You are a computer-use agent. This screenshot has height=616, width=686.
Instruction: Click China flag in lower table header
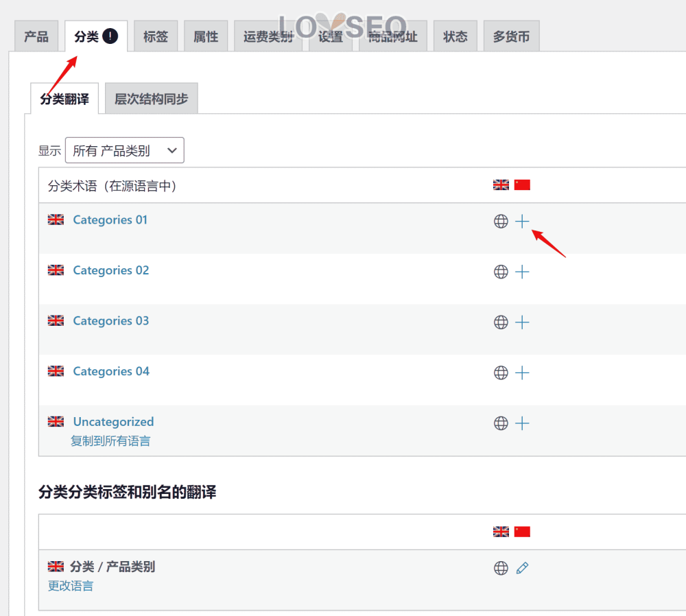(x=522, y=532)
